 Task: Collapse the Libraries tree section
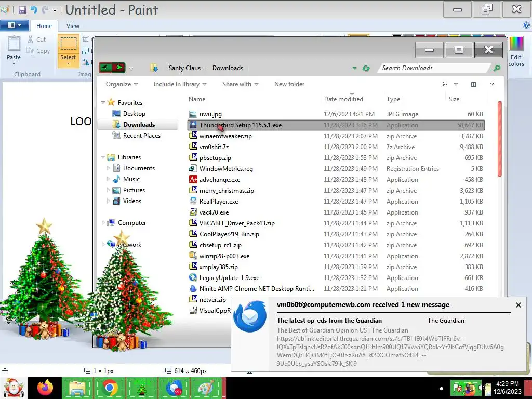click(x=103, y=157)
